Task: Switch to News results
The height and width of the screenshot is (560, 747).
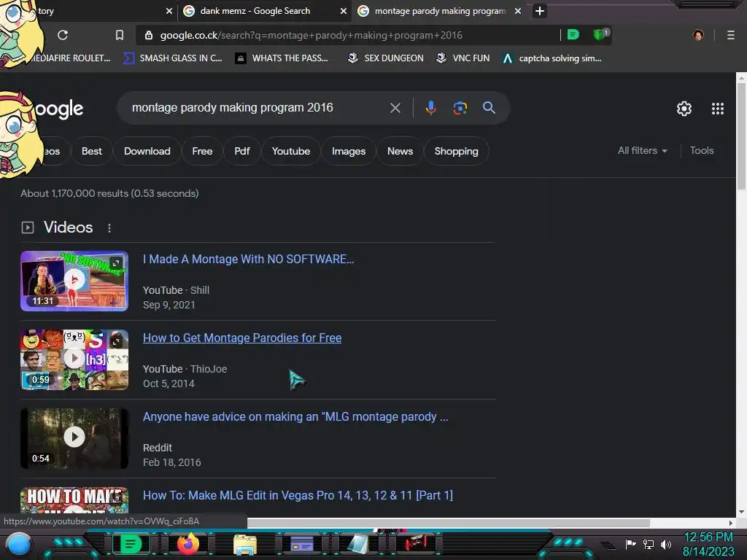Action: 400,151
